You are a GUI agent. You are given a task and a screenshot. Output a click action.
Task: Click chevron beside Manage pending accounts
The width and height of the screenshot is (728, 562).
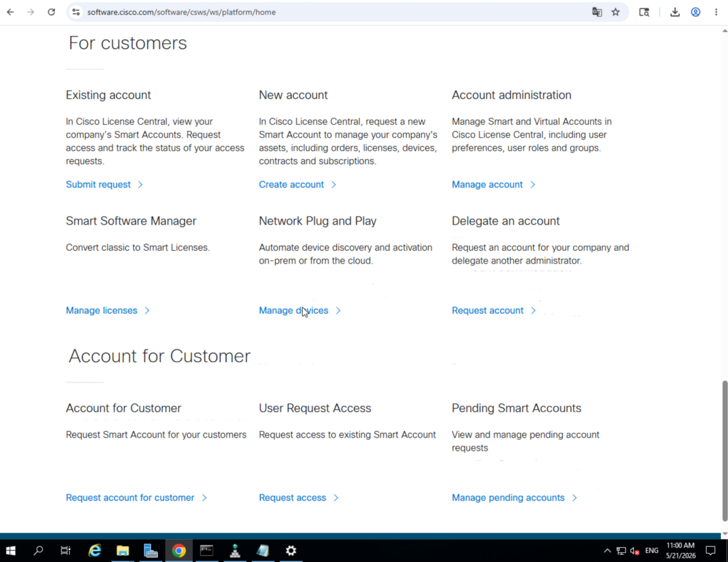coord(574,498)
